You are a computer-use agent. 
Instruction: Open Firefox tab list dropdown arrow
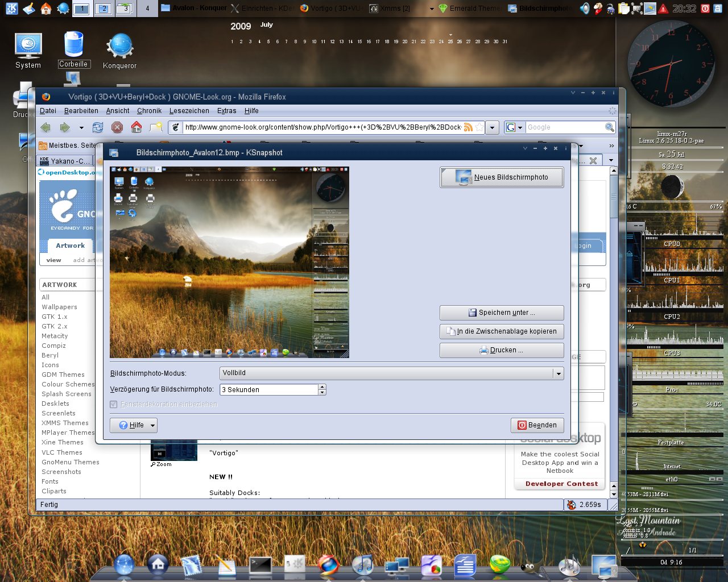[x=611, y=160]
